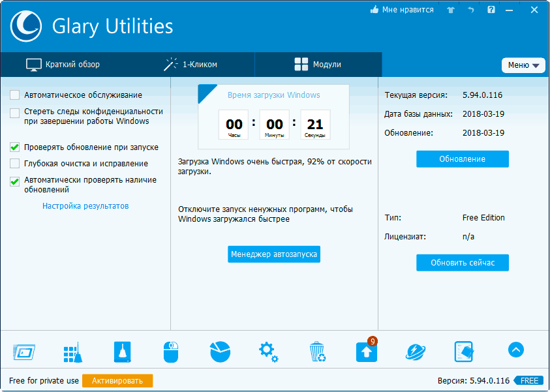Open the Настройка результатов link

85,206
